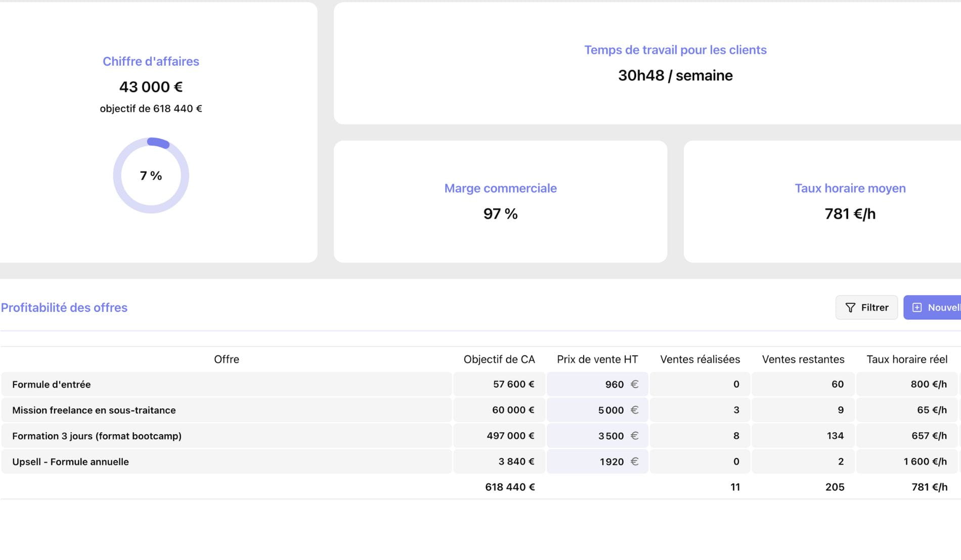Select Upsell - Formule annuelle row
This screenshot has height=560, width=961.
coord(226,461)
